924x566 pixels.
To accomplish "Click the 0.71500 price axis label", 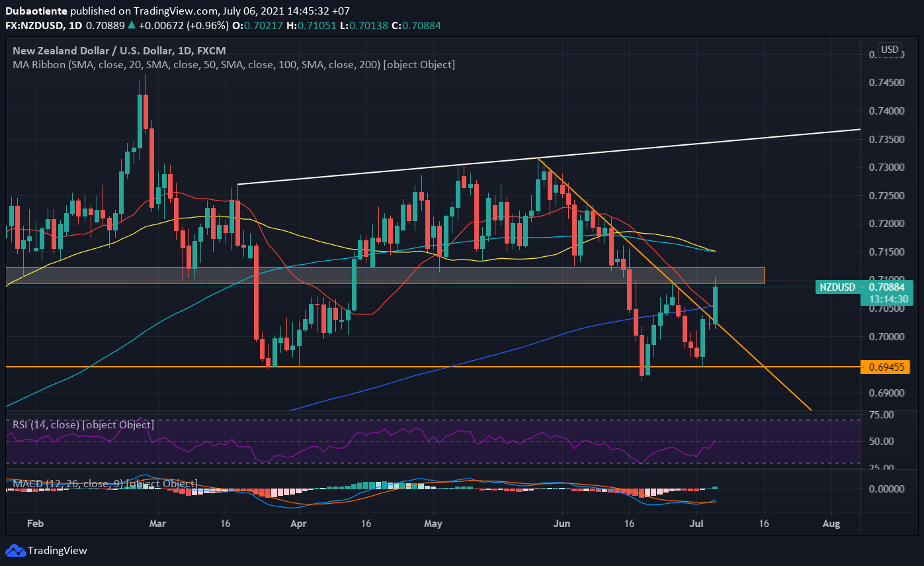I will (x=886, y=252).
